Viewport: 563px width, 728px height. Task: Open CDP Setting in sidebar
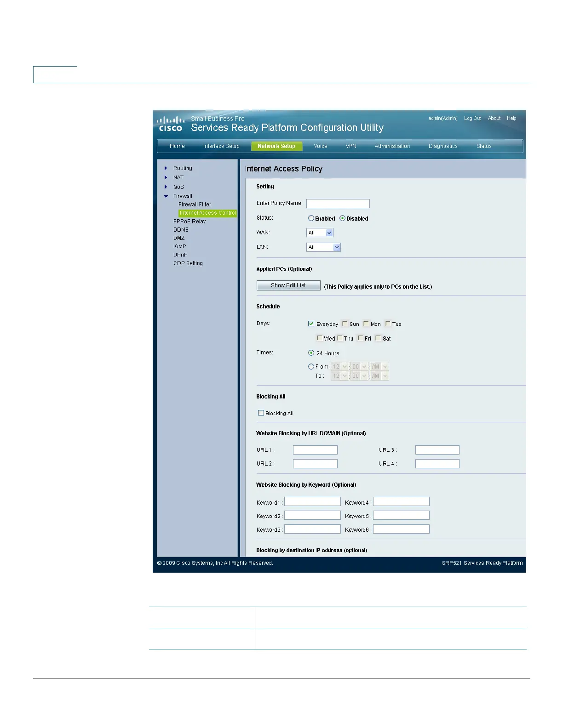(188, 263)
